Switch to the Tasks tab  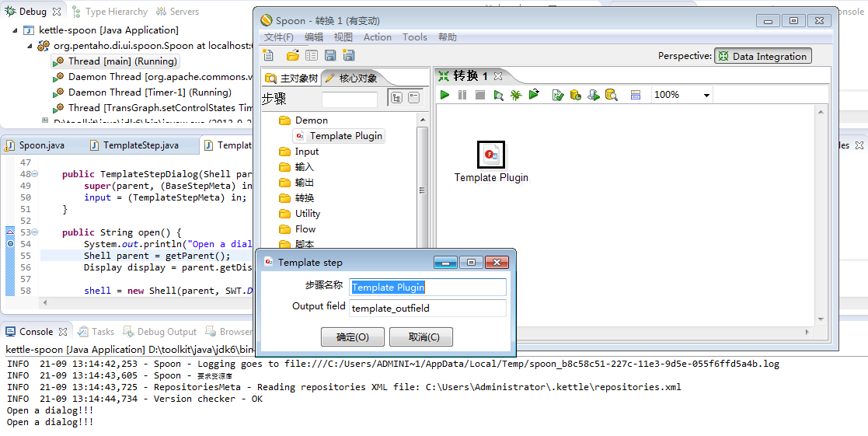pos(96,331)
